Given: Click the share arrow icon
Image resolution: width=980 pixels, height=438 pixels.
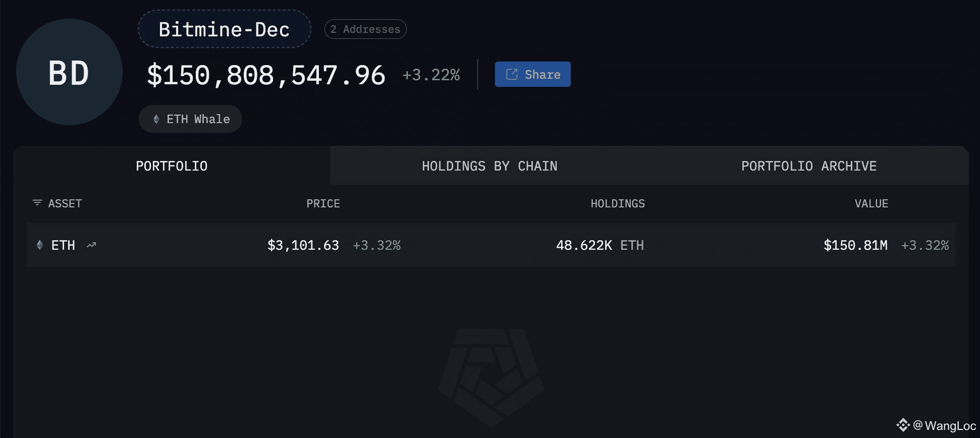Looking at the screenshot, I should (512, 74).
